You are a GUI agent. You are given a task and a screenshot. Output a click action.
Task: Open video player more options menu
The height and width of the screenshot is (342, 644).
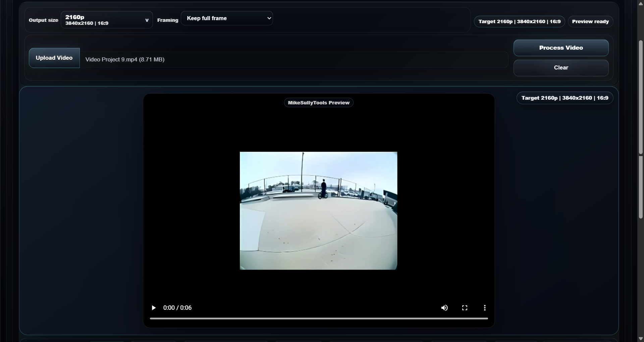[485, 308]
